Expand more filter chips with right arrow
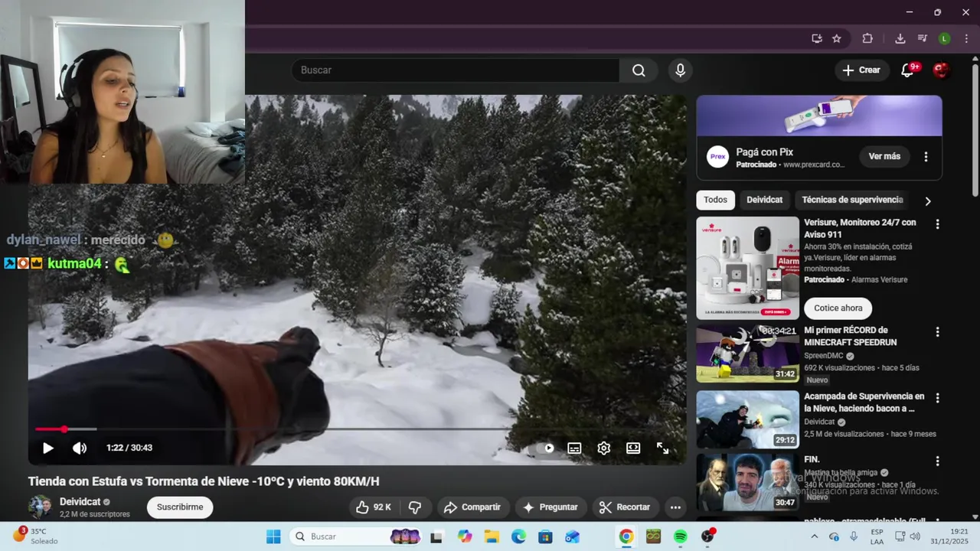The height and width of the screenshot is (551, 980). tap(928, 201)
